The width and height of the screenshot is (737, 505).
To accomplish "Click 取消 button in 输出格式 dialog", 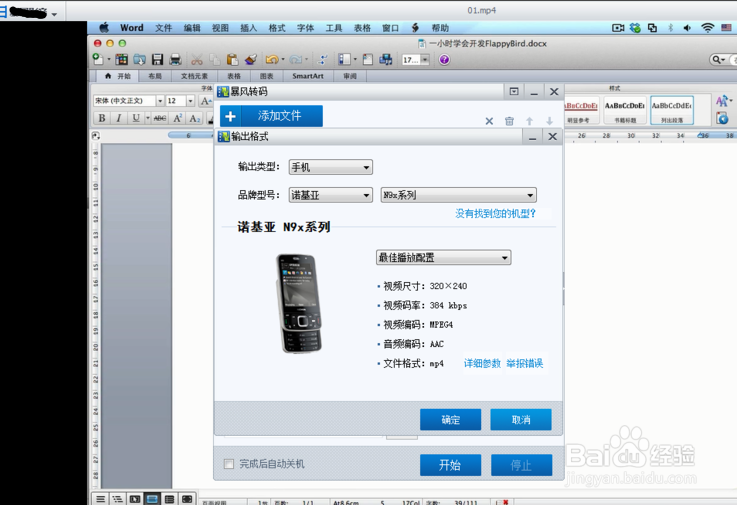I will 521,419.
